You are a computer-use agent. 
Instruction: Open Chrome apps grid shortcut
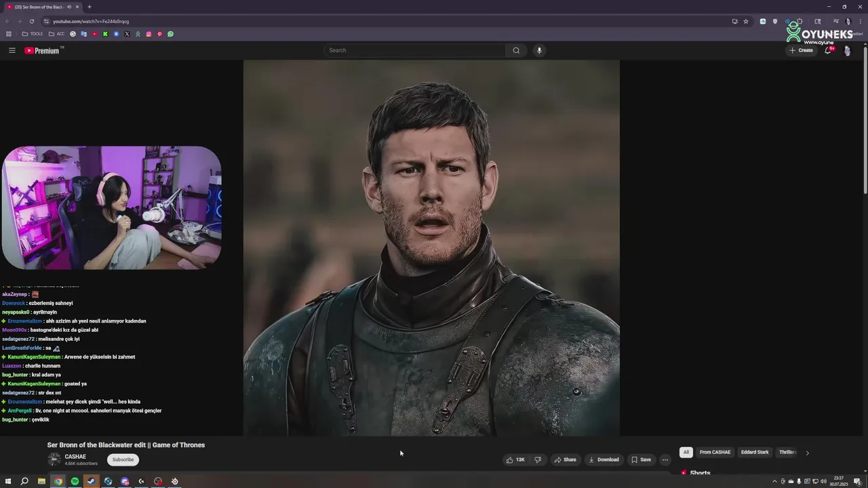[9, 34]
